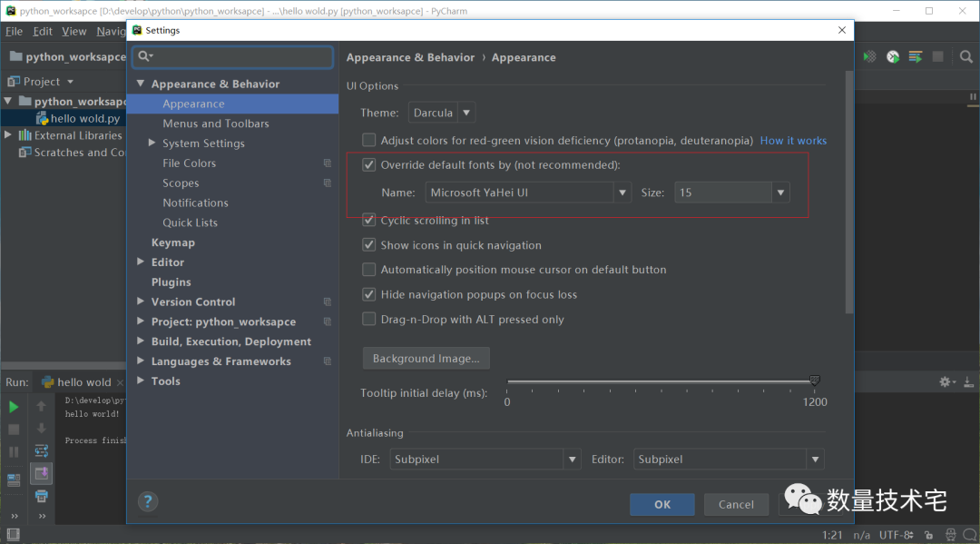Toggle scroll to end in Run panel
This screenshot has height=544, width=980.
(x=41, y=473)
